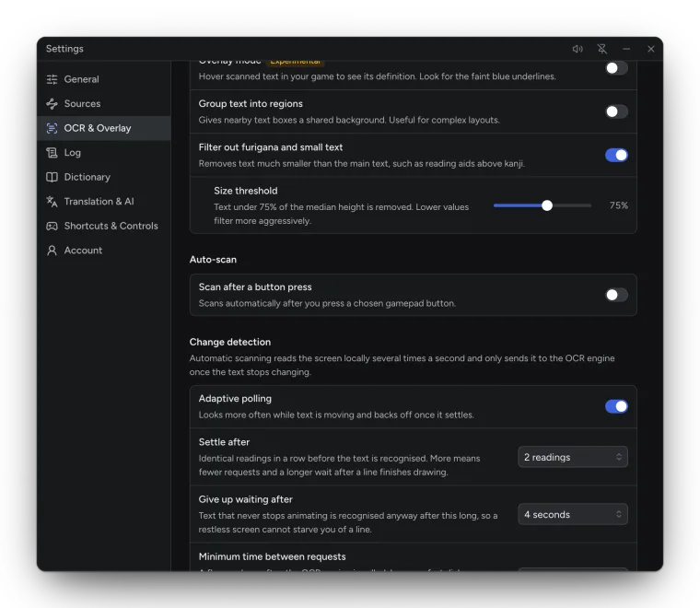Enable the Overlay mode toggle
The image size is (700, 608).
pos(616,68)
